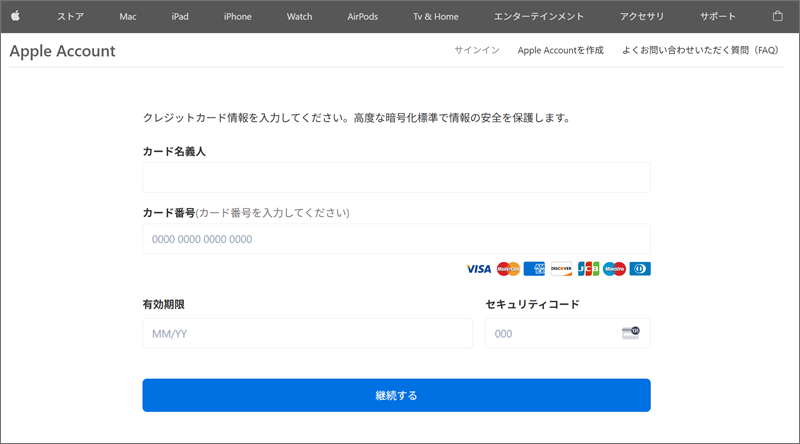Viewport: 800px width, 444px height.
Task: Open the Mac menu item
Action: click(128, 16)
